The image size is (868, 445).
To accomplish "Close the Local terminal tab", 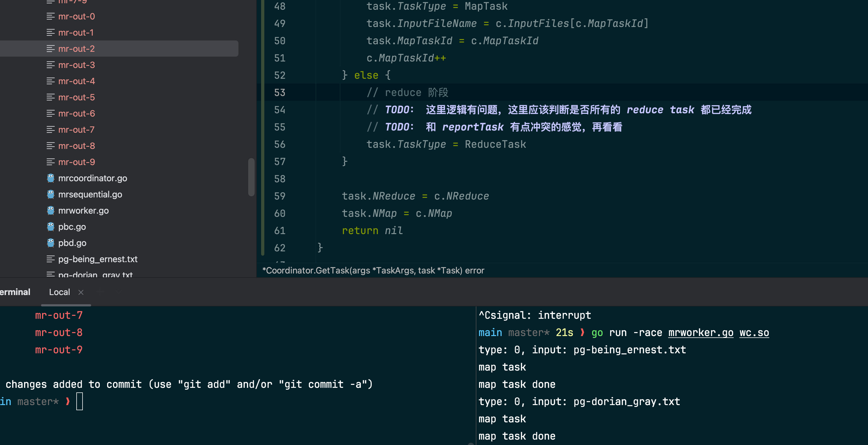I will point(81,292).
